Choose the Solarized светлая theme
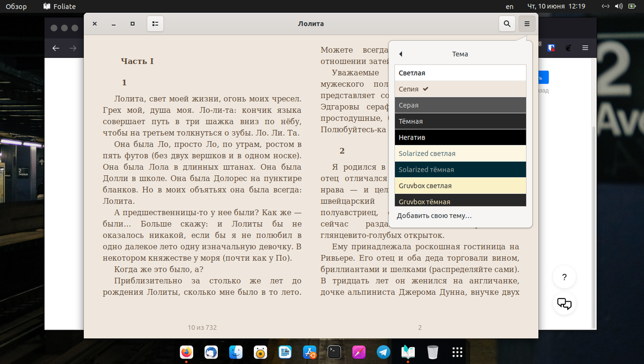 pos(460,154)
